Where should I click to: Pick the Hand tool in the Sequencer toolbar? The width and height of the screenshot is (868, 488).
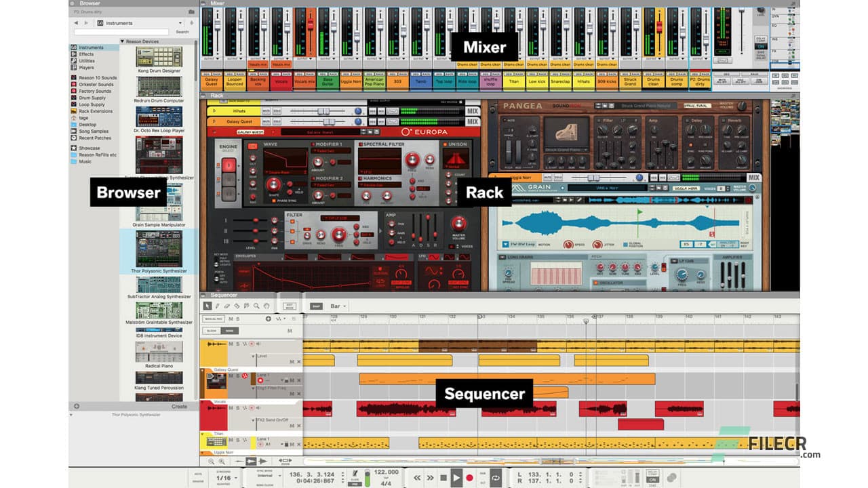267,306
